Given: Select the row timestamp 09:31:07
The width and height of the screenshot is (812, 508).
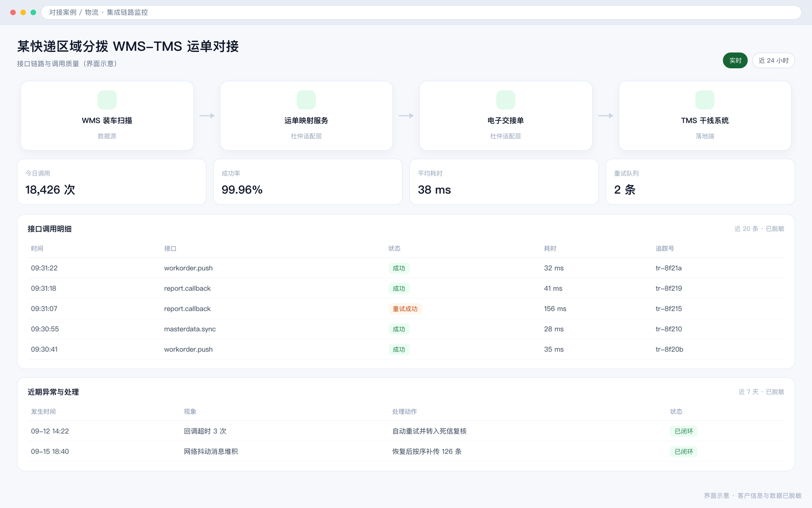Looking at the screenshot, I should click(44, 309).
